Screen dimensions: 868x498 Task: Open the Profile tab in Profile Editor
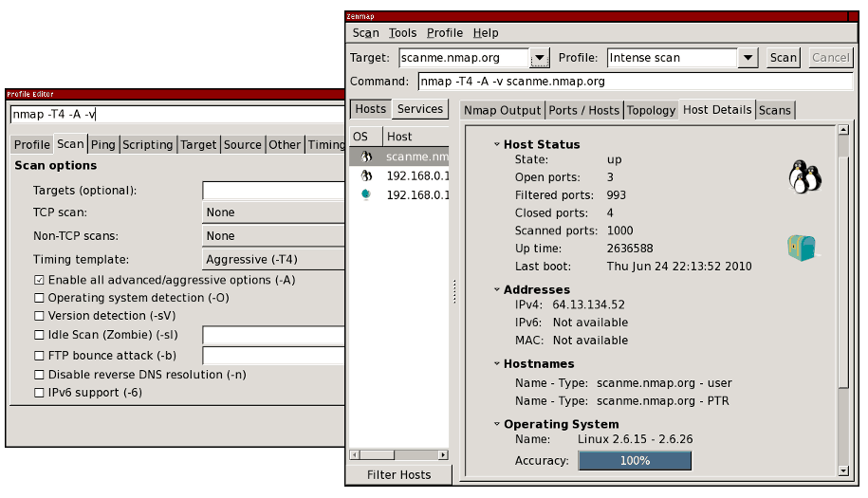[x=32, y=144]
